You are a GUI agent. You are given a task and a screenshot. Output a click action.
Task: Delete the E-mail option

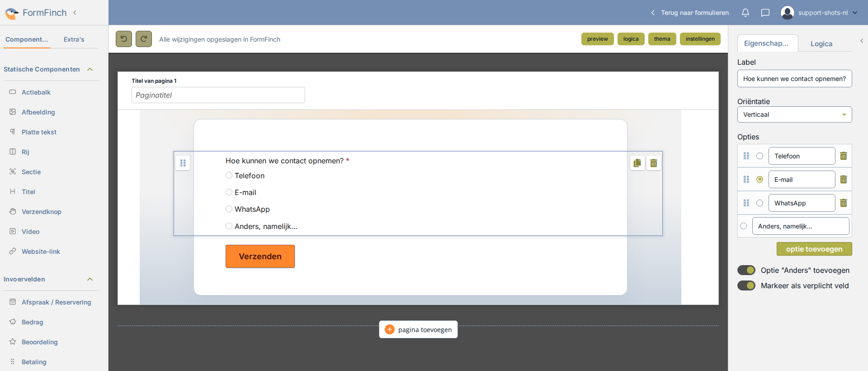pos(844,180)
